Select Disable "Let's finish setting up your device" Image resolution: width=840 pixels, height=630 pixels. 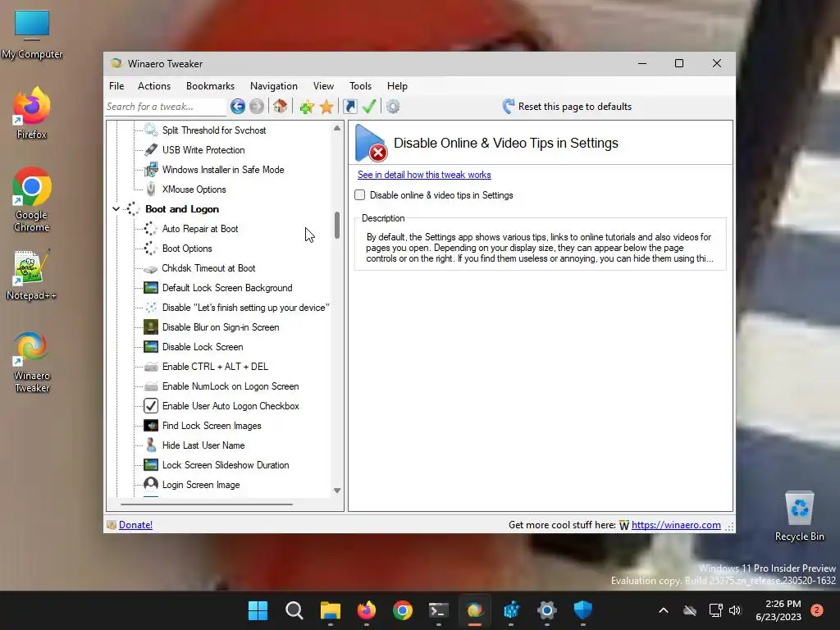(246, 308)
